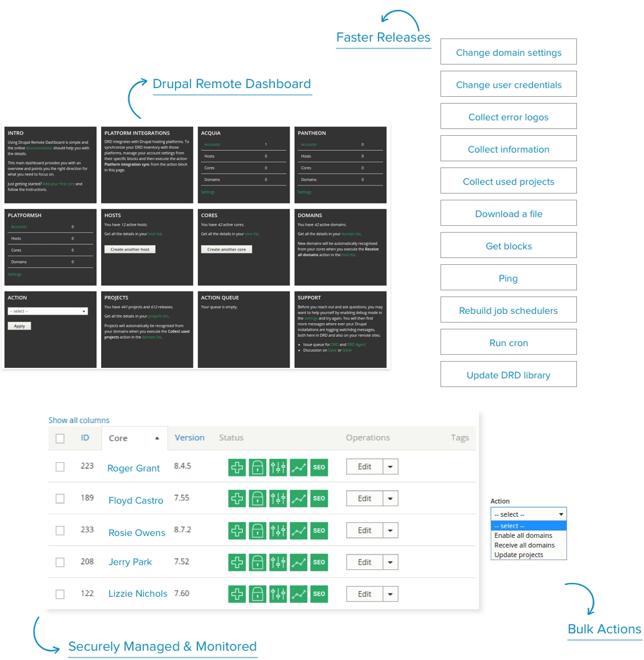Tick the checkbox for core 223 Roger Grant
Screen dimensions: 644x660
click(60, 467)
